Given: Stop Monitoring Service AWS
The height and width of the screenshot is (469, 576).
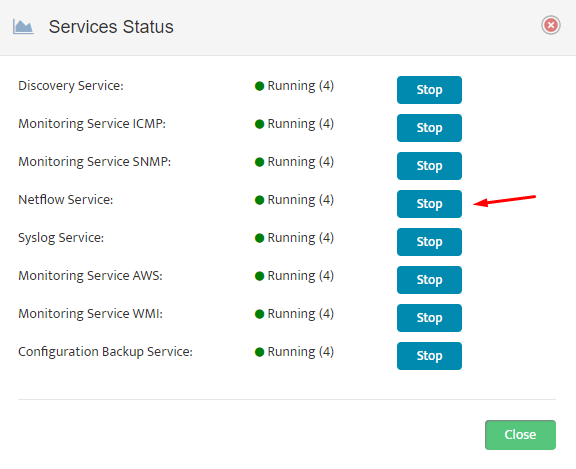Looking at the screenshot, I should click(x=429, y=280).
